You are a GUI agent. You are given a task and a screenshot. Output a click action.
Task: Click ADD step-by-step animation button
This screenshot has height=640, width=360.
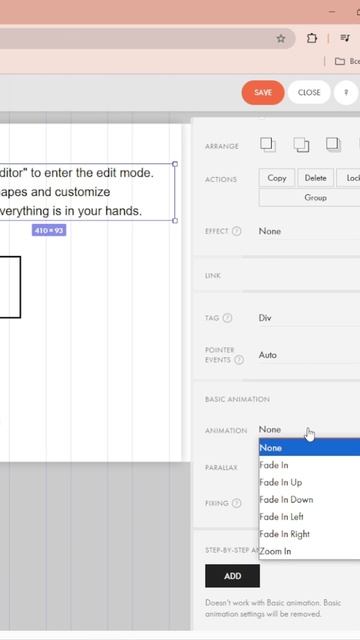click(232, 576)
